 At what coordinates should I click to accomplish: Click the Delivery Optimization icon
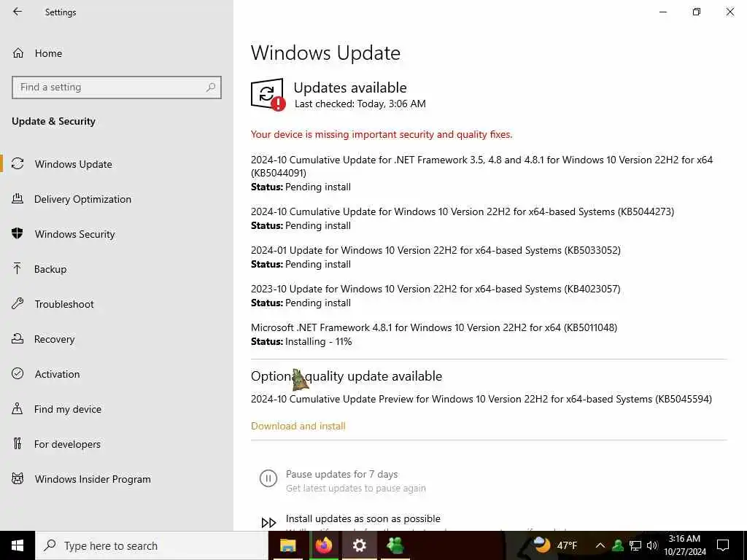tap(18, 198)
